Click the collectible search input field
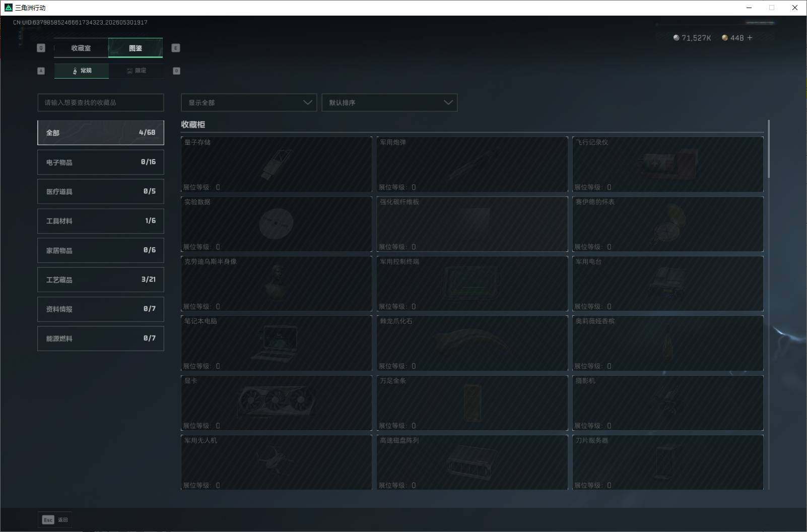 (x=101, y=102)
